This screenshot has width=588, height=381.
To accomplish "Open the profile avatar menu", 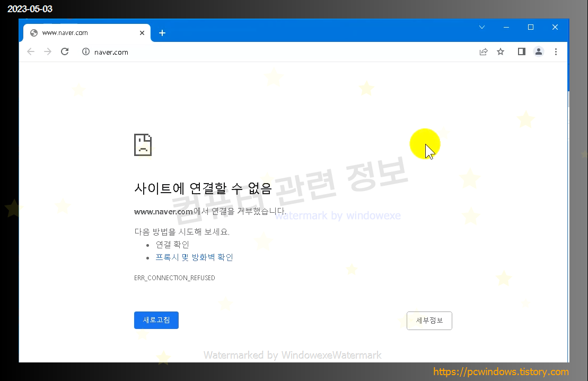I will tap(539, 51).
